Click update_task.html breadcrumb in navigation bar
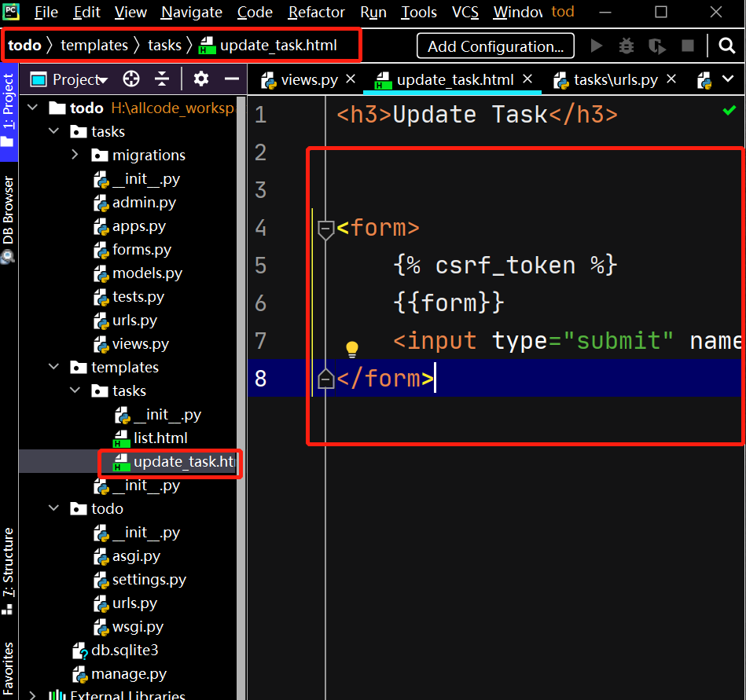The width and height of the screenshot is (746, 700). (268, 46)
